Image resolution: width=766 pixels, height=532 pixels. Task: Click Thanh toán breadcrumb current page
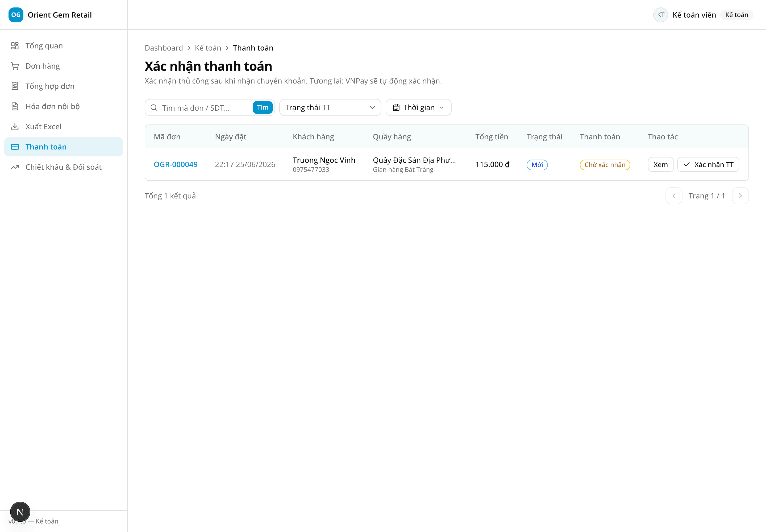[253, 48]
